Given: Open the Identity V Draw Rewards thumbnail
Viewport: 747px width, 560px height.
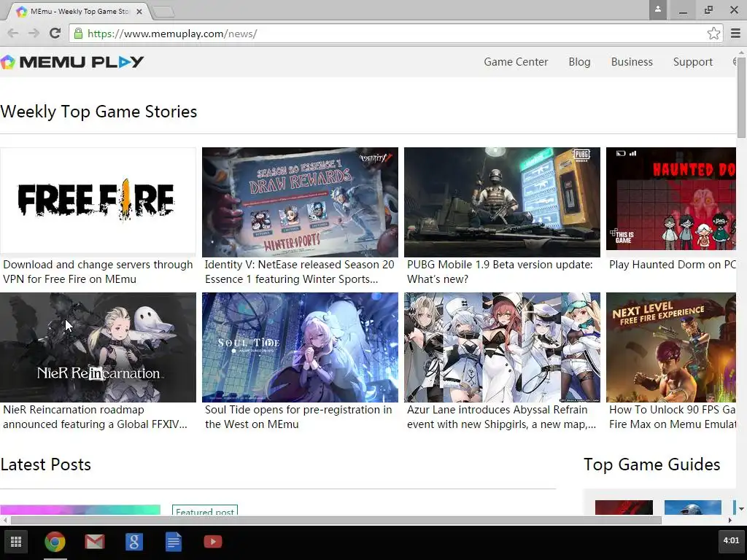Looking at the screenshot, I should coord(300,203).
